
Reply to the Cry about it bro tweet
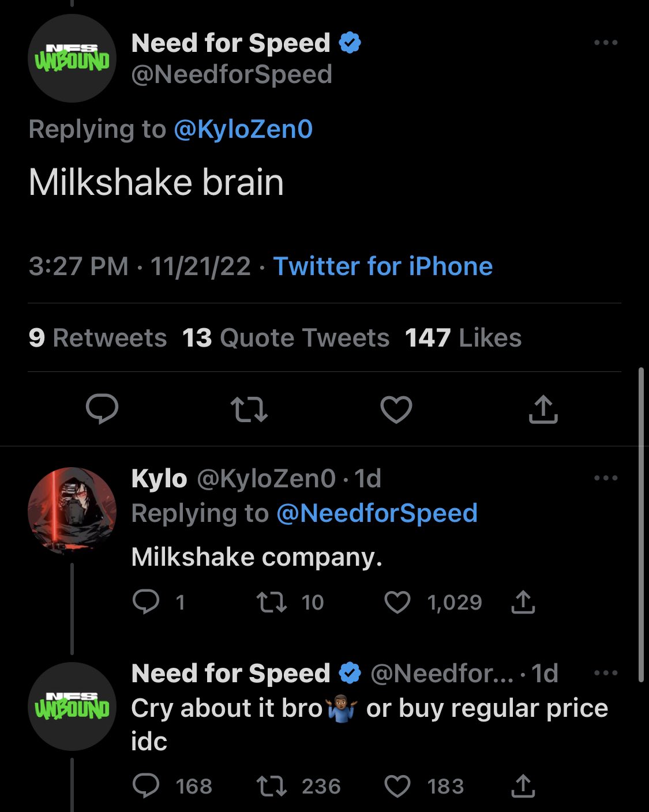146,786
